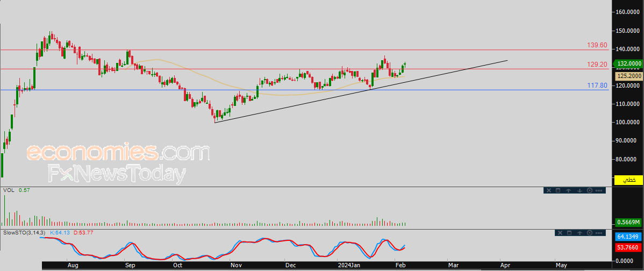The width and height of the screenshot is (644, 271).
Task: Click the Feb label on time axis
Action: point(399,265)
